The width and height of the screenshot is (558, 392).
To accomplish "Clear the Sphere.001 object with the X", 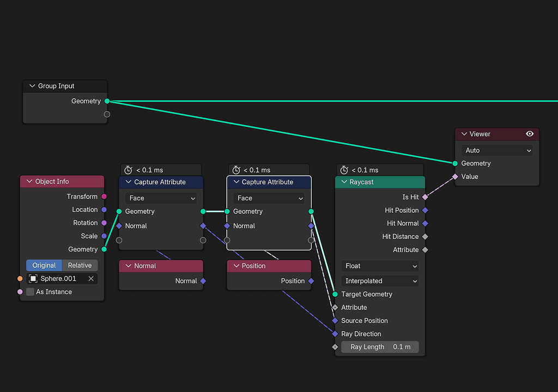I will (x=91, y=279).
